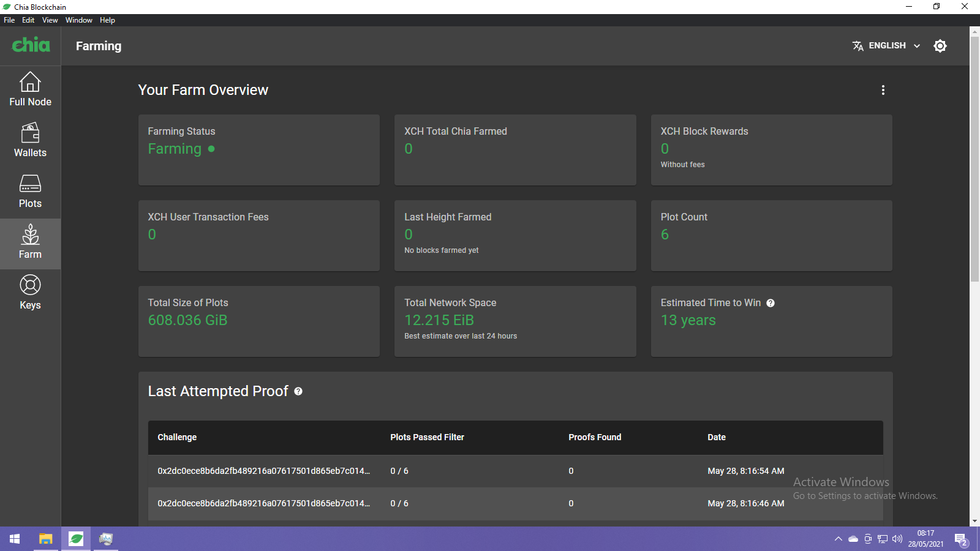The height and width of the screenshot is (551, 980).
Task: Click the May 28, 8:16:54 AM date cell
Action: (746, 471)
